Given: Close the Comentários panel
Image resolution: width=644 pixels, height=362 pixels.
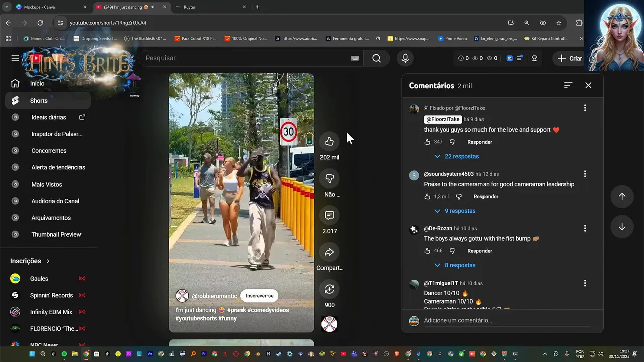Looking at the screenshot, I should [588, 85].
